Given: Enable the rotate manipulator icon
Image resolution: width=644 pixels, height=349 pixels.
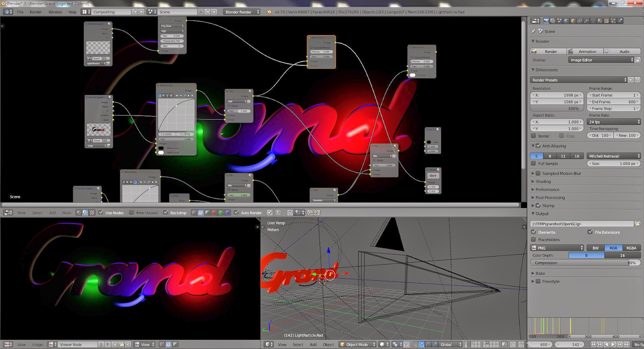Looking at the screenshot, I should pyautogui.click(x=428, y=345).
